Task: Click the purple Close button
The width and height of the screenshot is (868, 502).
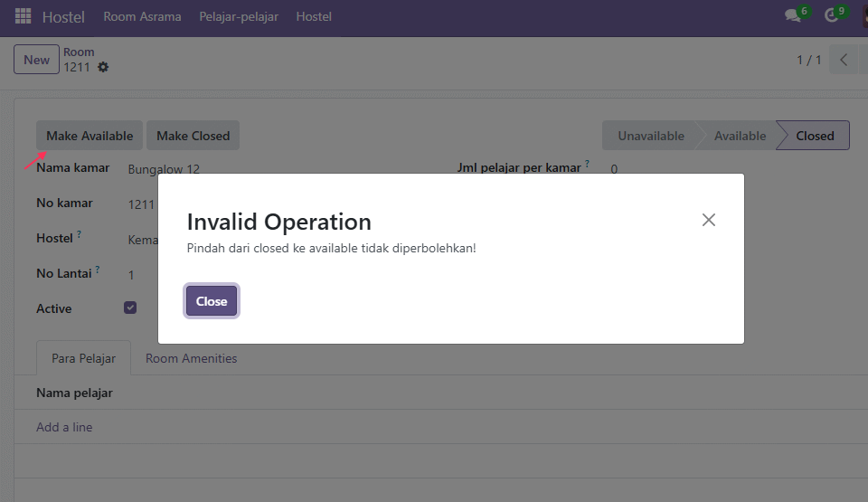Action: click(x=212, y=301)
